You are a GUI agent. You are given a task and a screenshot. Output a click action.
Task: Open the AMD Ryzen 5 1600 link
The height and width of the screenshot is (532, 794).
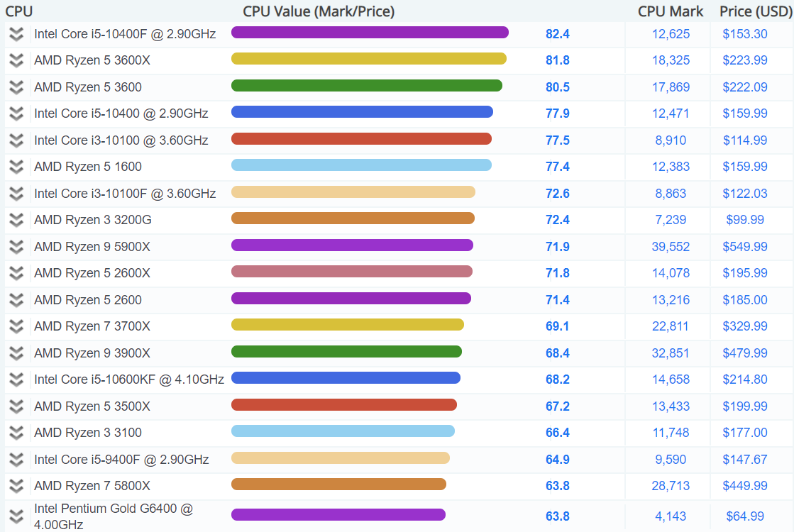tap(88, 167)
